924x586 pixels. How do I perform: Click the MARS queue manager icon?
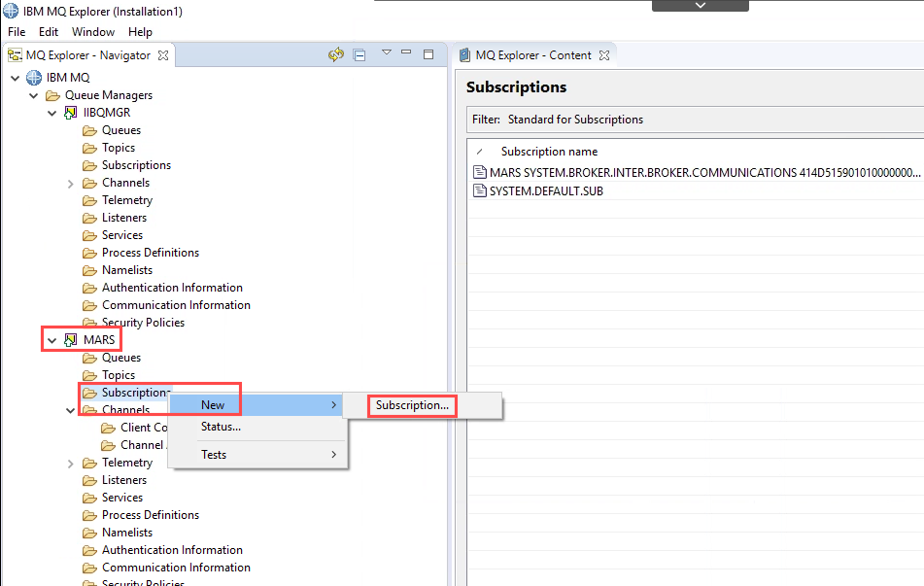point(71,339)
